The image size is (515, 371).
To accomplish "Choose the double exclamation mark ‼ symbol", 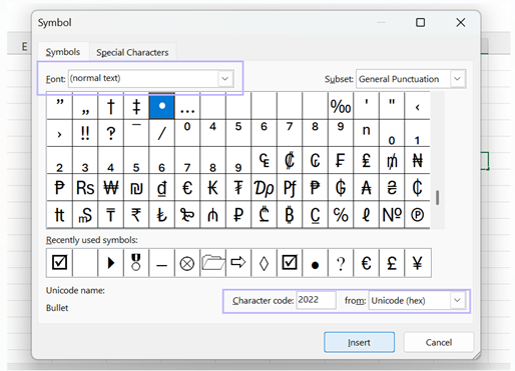I will (x=85, y=133).
